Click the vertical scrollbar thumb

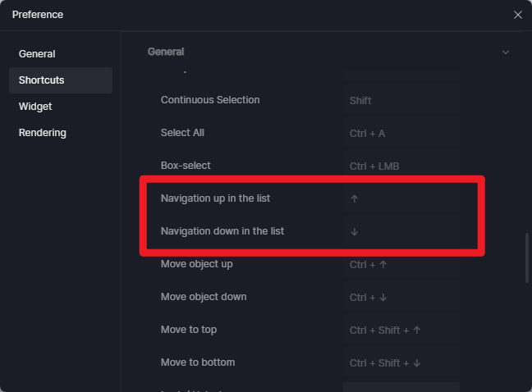point(527,258)
